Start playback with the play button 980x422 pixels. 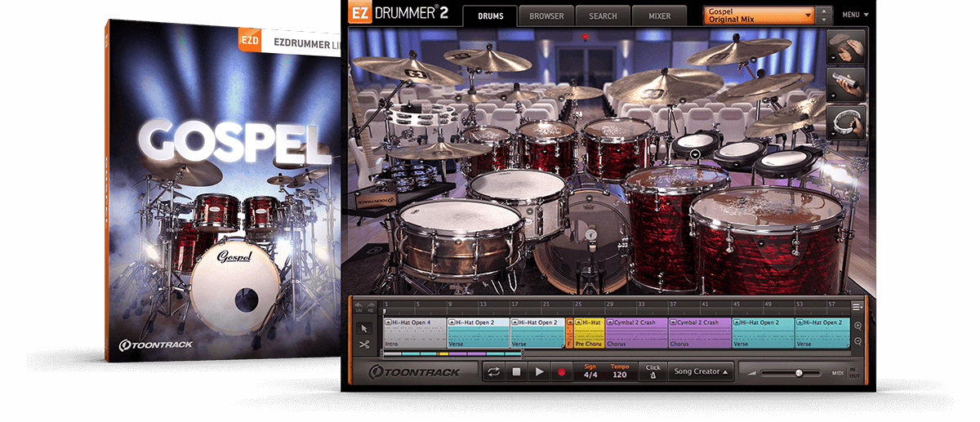tap(539, 371)
